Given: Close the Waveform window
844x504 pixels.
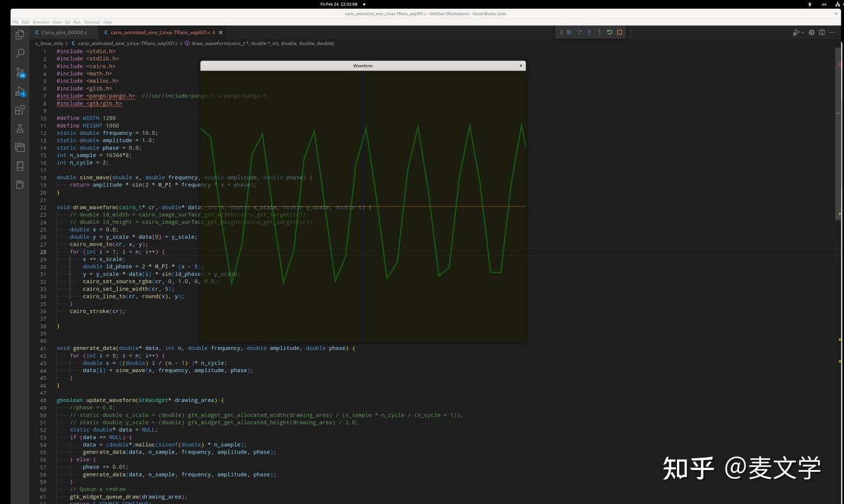Looking at the screenshot, I should (x=520, y=66).
